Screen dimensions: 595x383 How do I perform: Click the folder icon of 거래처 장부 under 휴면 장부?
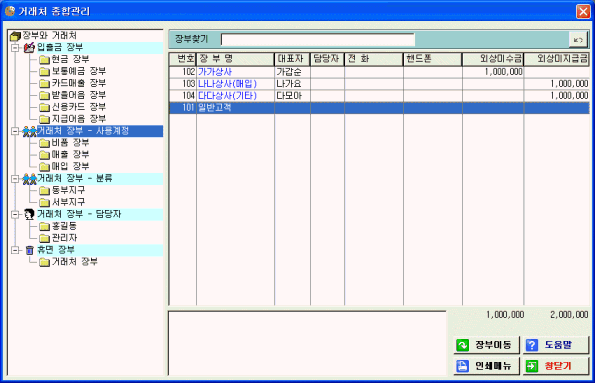coord(44,262)
